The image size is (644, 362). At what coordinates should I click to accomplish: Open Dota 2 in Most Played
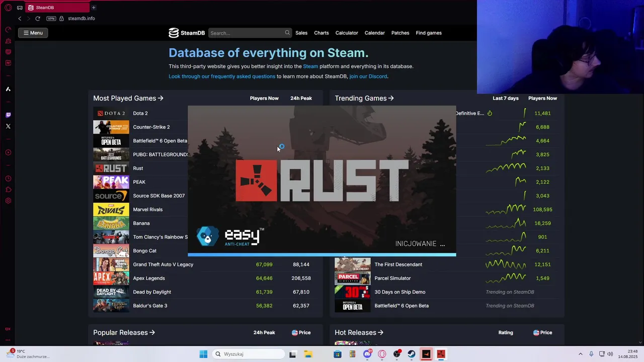(x=140, y=114)
